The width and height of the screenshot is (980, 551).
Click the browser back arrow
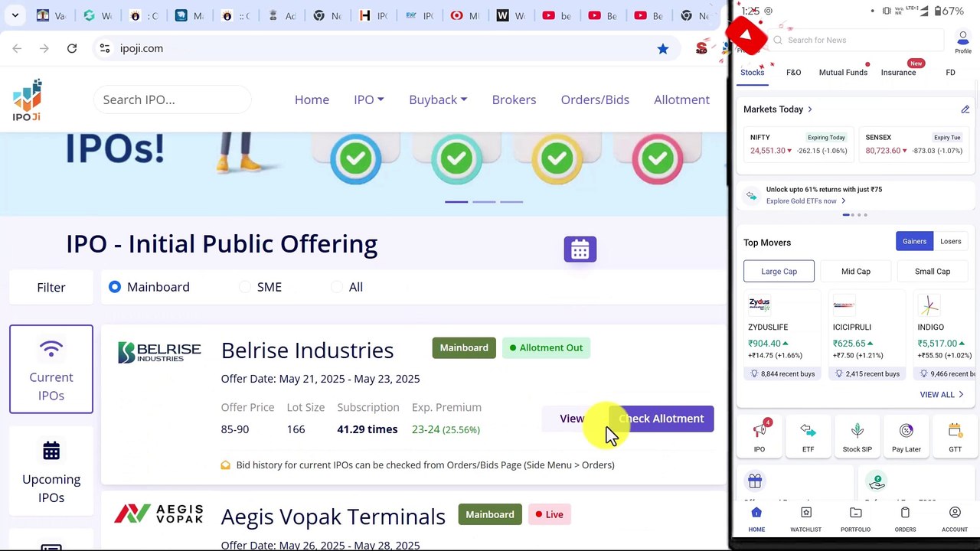17,48
